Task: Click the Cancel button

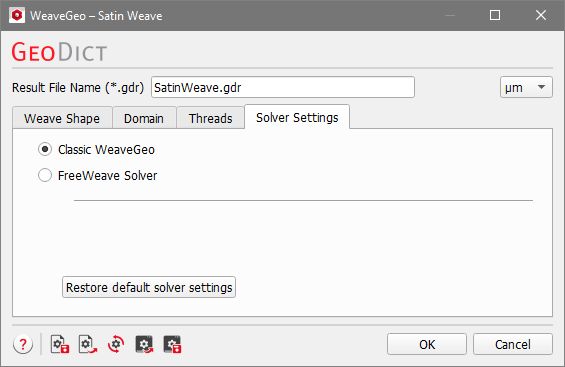Action: [x=513, y=344]
